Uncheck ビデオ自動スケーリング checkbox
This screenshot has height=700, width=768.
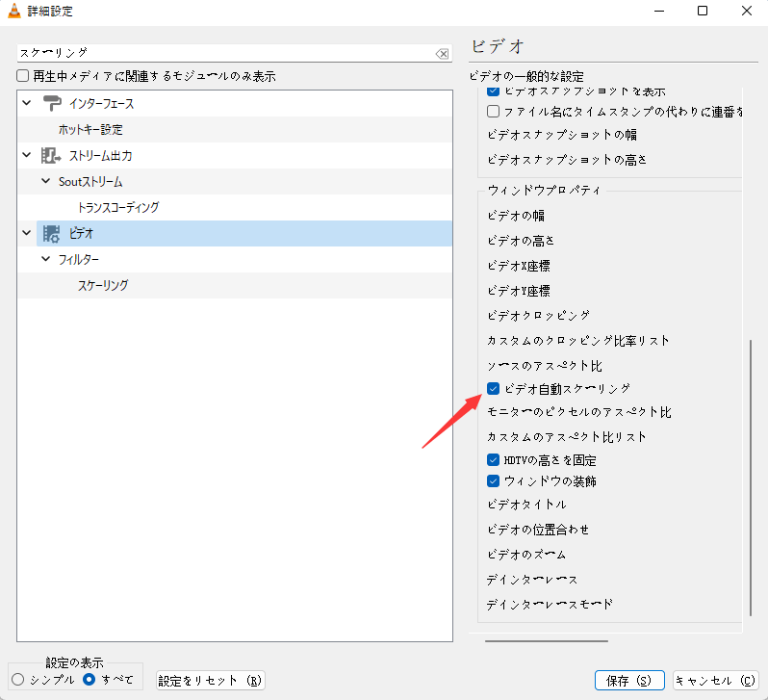point(494,389)
